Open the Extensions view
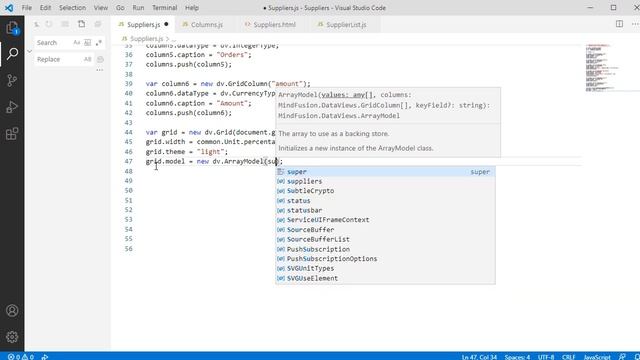Viewport: 640px width, 360px height. (12, 133)
